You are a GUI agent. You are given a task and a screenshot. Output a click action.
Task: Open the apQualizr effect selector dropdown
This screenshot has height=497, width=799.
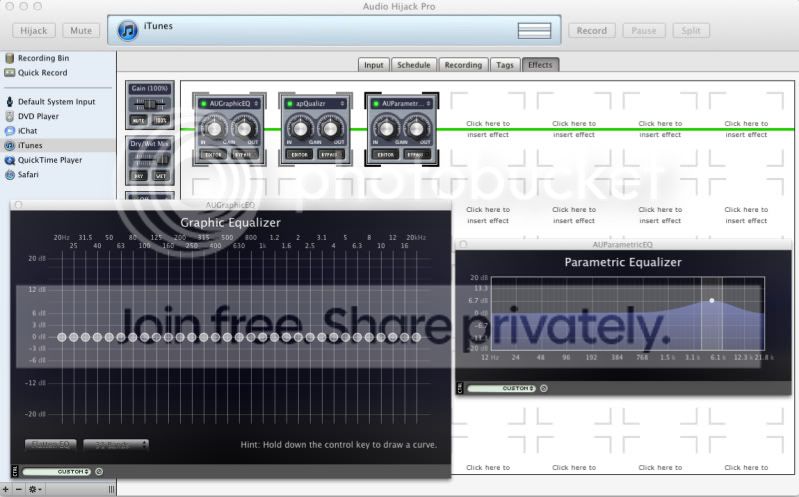[342, 103]
